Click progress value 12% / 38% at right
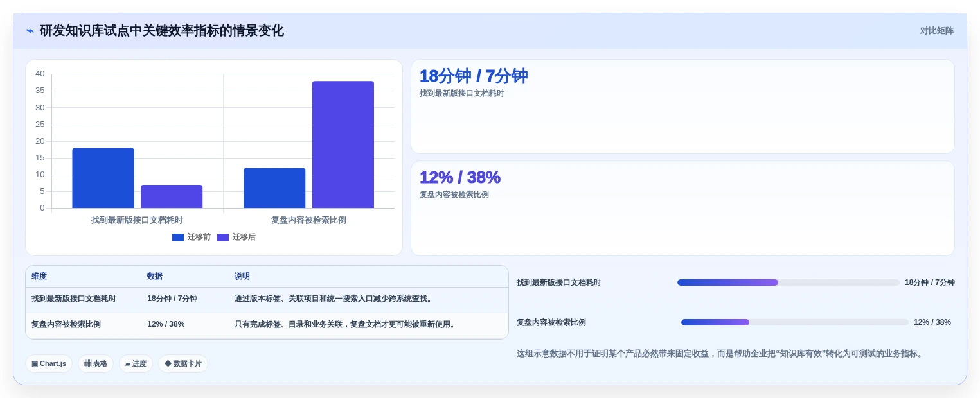 [932, 323]
